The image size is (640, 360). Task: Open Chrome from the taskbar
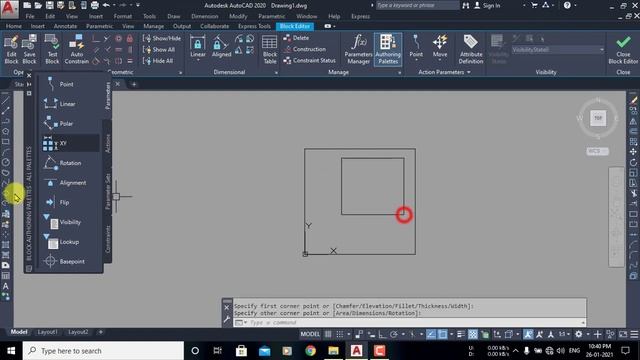pos(310,351)
